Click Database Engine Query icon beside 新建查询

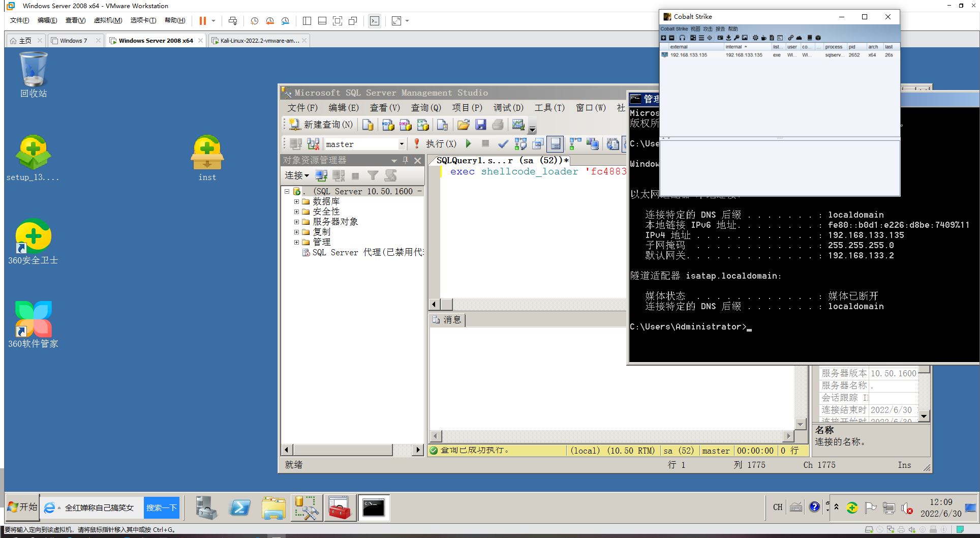point(368,125)
